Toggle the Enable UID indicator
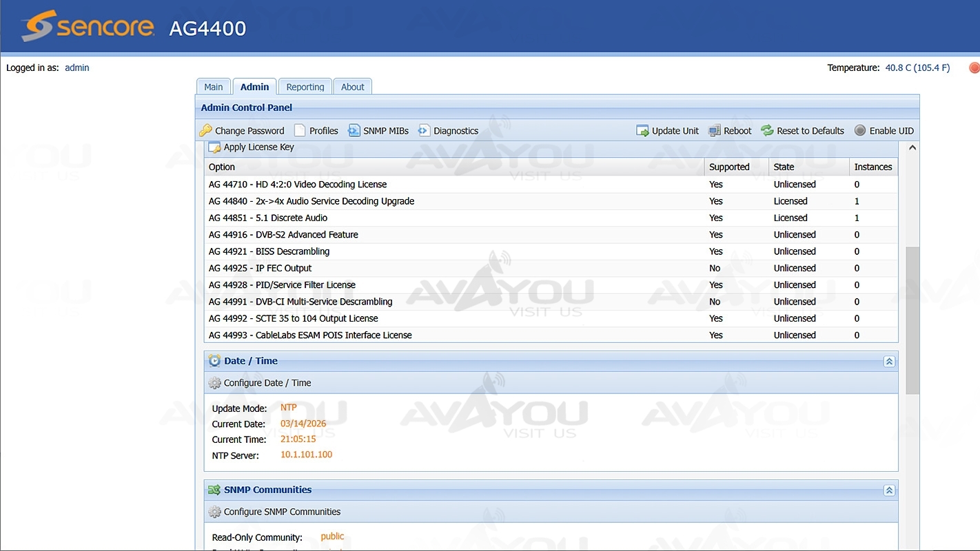Image resolution: width=980 pixels, height=551 pixels. click(860, 131)
